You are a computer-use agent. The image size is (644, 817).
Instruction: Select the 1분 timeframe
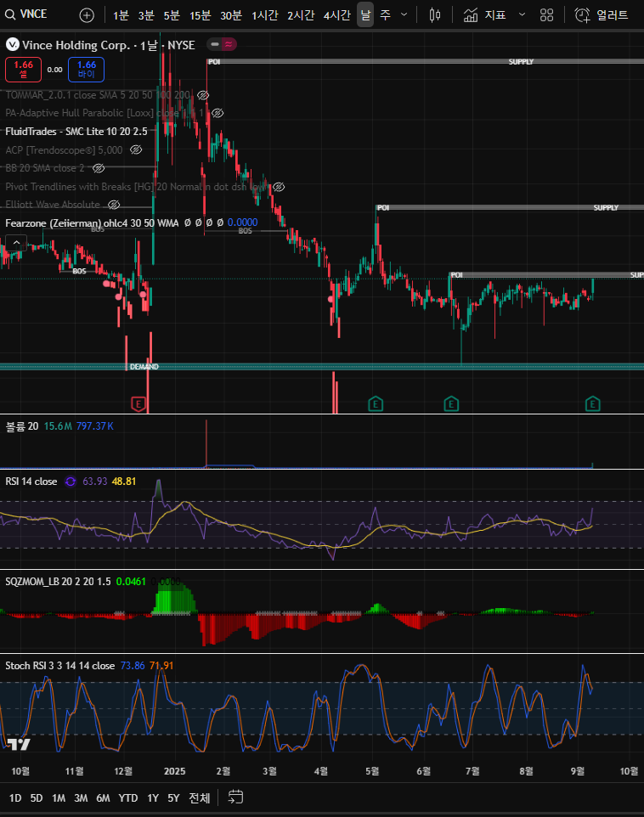point(121,15)
